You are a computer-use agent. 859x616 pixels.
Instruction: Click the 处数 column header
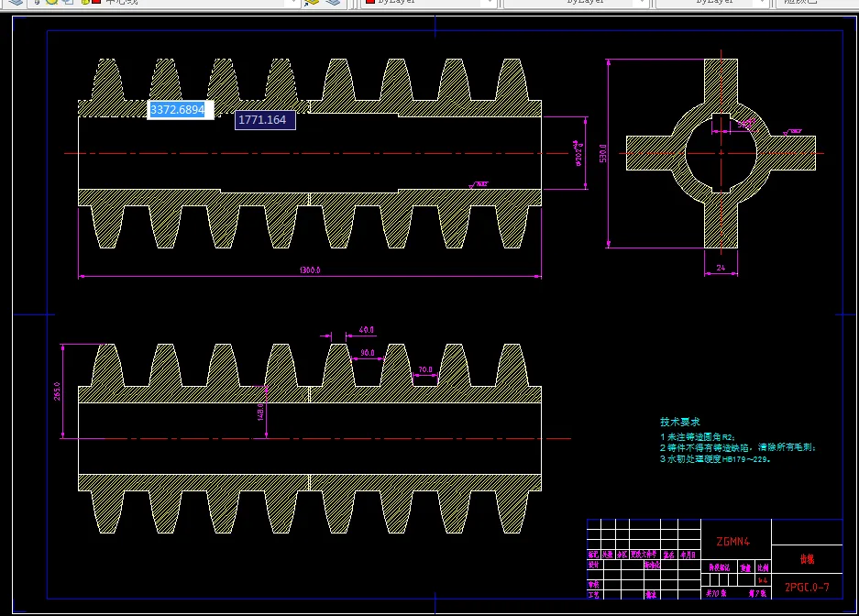click(608, 555)
